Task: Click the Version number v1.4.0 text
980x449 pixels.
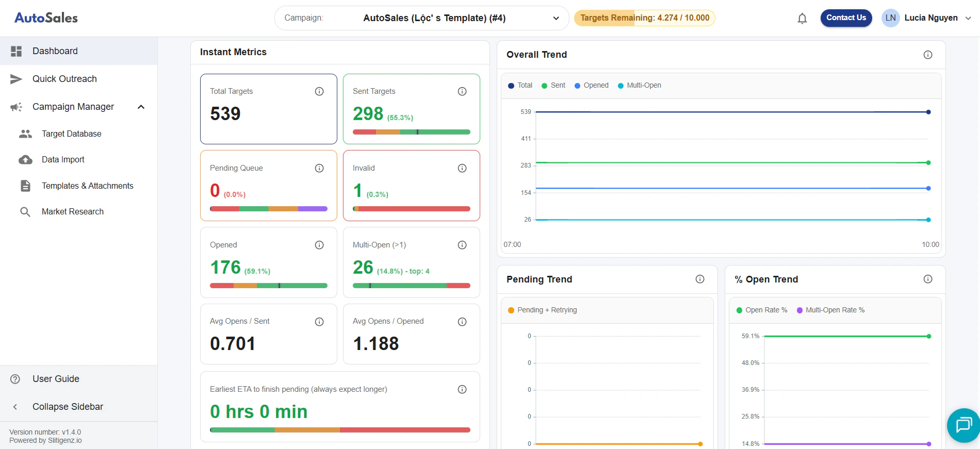Action: [x=45, y=432]
